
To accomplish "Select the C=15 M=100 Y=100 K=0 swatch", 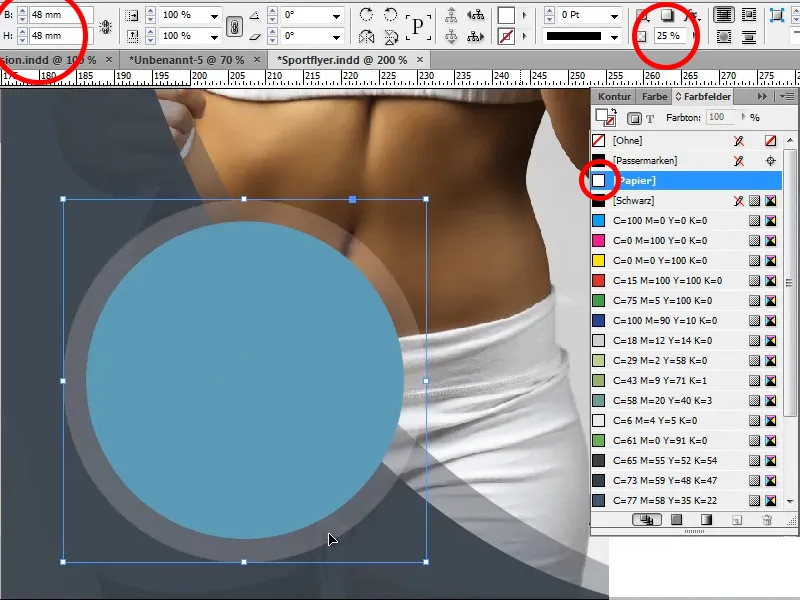I will tap(686, 281).
